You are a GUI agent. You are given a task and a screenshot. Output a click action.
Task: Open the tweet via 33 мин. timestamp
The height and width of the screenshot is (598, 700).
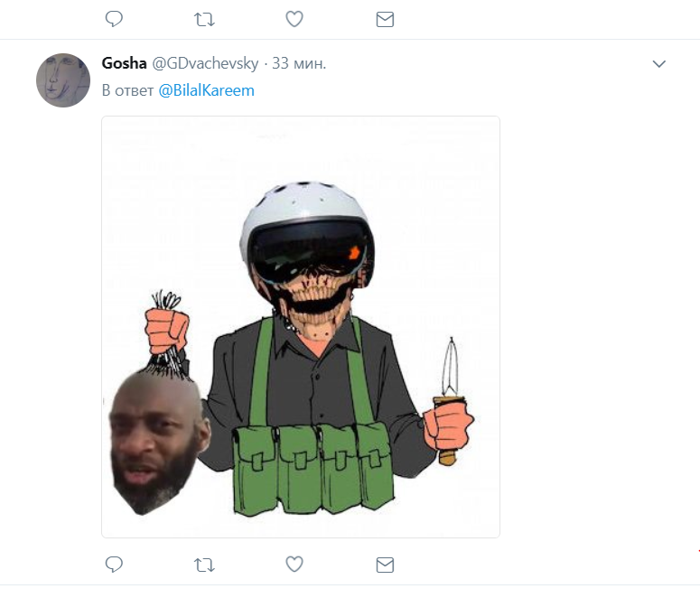pyautogui.click(x=299, y=63)
